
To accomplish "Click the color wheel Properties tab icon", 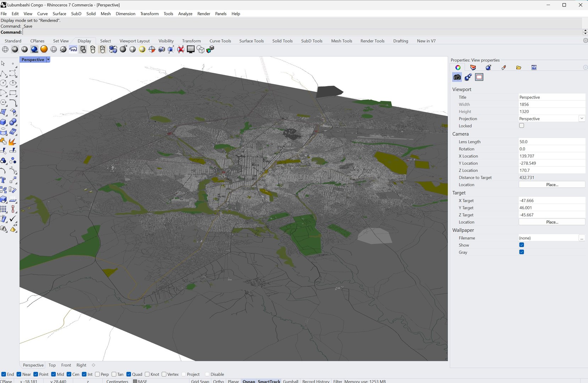I will coord(458,67).
